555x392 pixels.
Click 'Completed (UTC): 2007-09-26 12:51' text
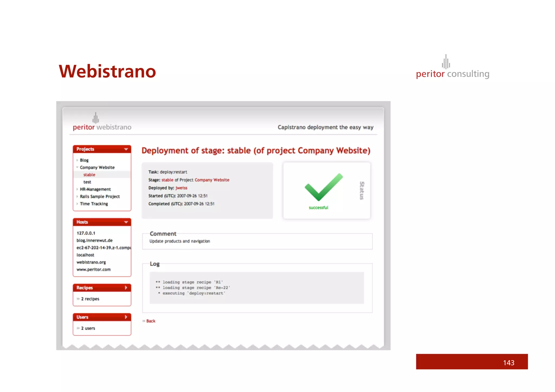[181, 204]
